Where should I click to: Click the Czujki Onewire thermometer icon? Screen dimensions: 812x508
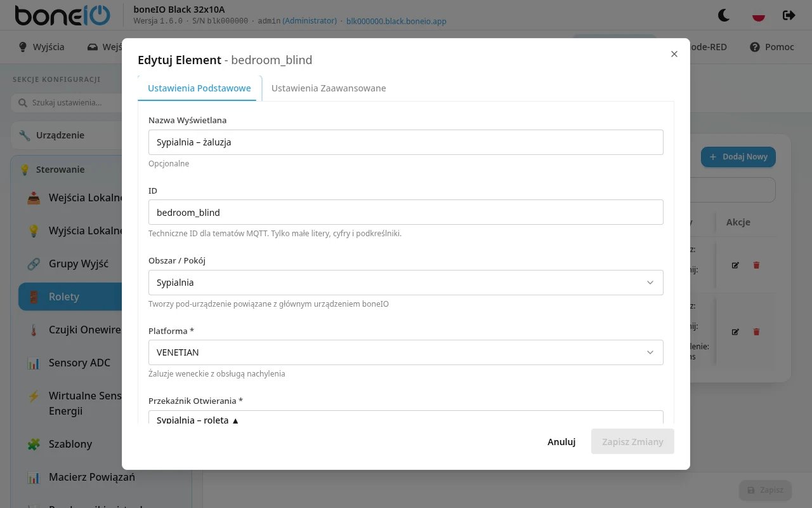click(34, 330)
